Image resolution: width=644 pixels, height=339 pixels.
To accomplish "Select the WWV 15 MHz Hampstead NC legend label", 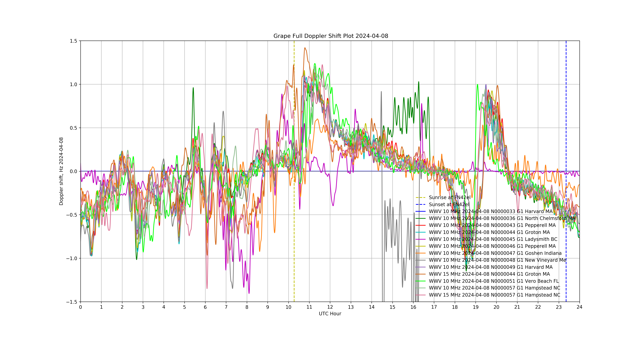I will tap(494, 295).
